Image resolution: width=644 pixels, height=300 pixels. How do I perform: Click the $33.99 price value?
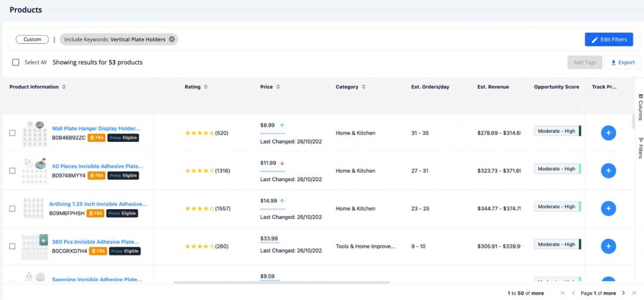coord(269,238)
